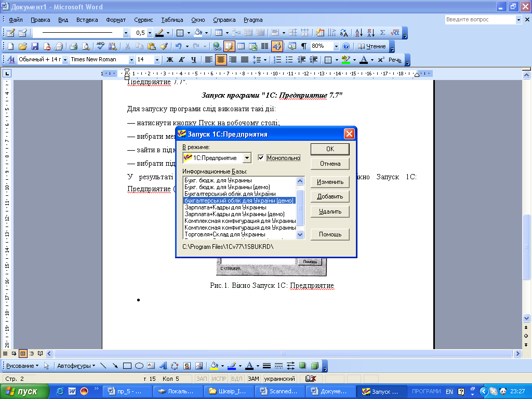The image size is (532, 399).
Task: Print the document using the printer icon
Action: pyautogui.click(x=73, y=46)
